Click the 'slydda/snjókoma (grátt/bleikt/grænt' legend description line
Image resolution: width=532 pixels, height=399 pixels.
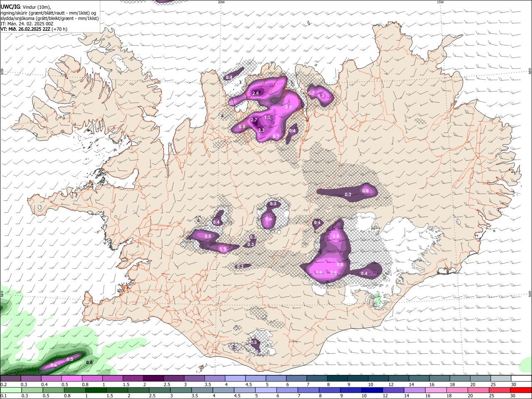coord(49,18)
